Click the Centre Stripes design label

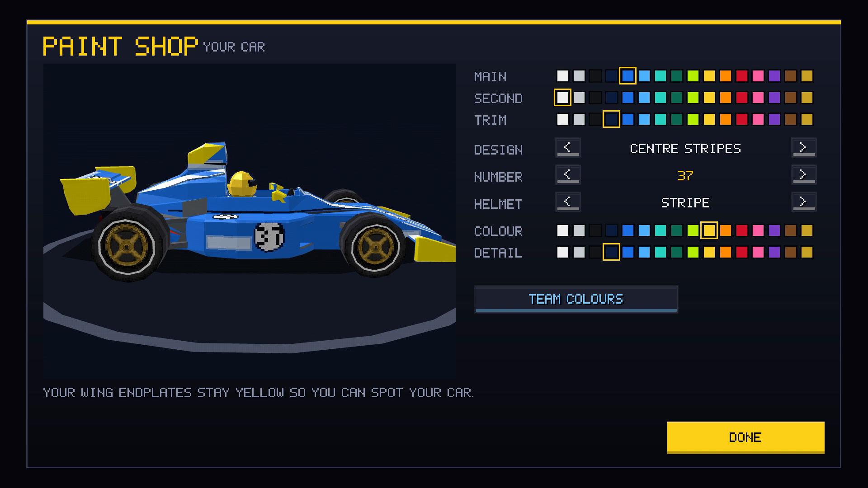[685, 148]
